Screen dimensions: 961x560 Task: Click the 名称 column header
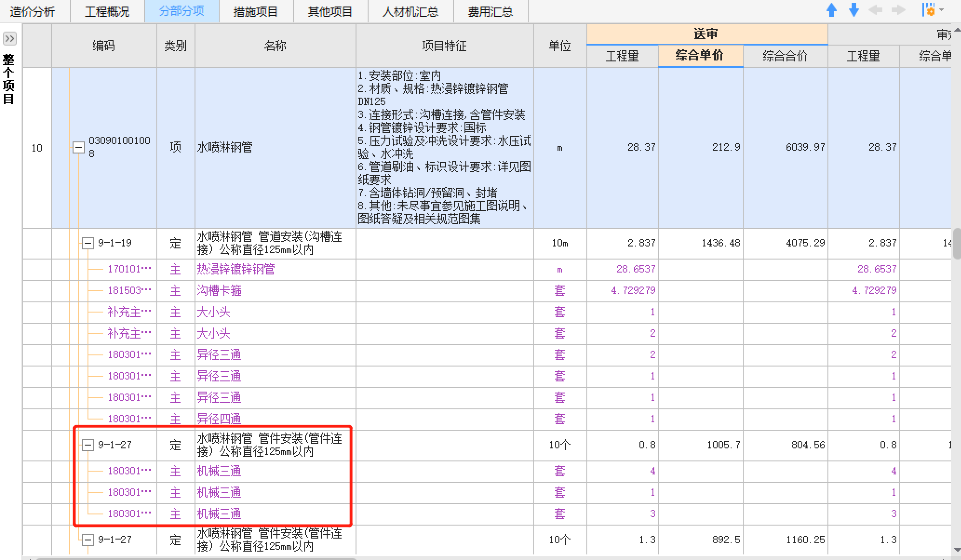[x=275, y=46]
